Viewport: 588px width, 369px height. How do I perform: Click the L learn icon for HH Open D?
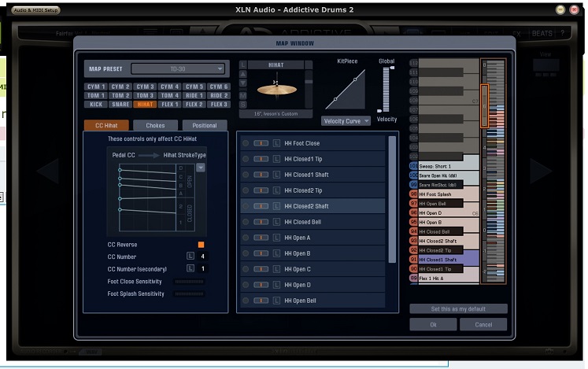click(x=276, y=285)
